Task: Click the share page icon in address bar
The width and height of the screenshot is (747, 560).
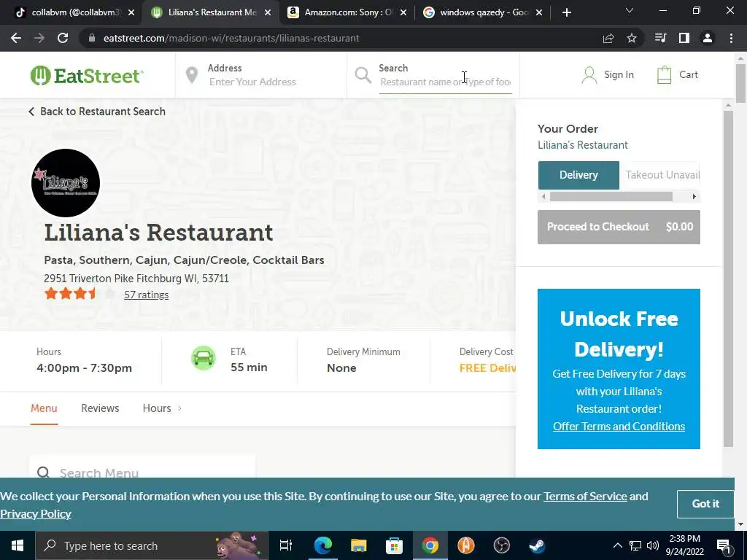Action: [608, 38]
